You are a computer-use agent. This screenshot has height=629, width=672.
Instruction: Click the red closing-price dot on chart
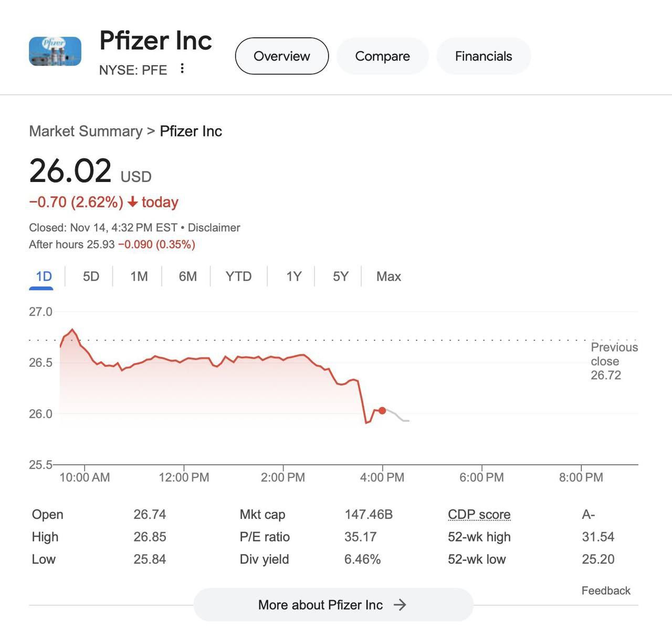(382, 411)
